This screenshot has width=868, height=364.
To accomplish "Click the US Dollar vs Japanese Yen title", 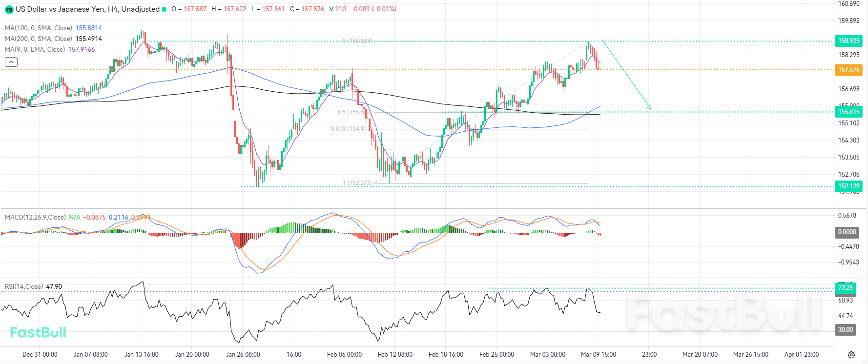I will click(87, 9).
